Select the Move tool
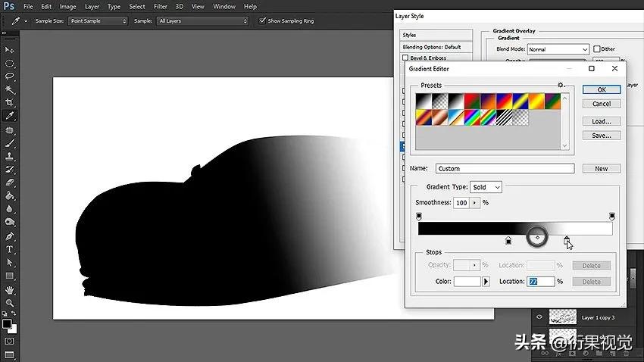This screenshot has height=362, width=644. pos(10,50)
